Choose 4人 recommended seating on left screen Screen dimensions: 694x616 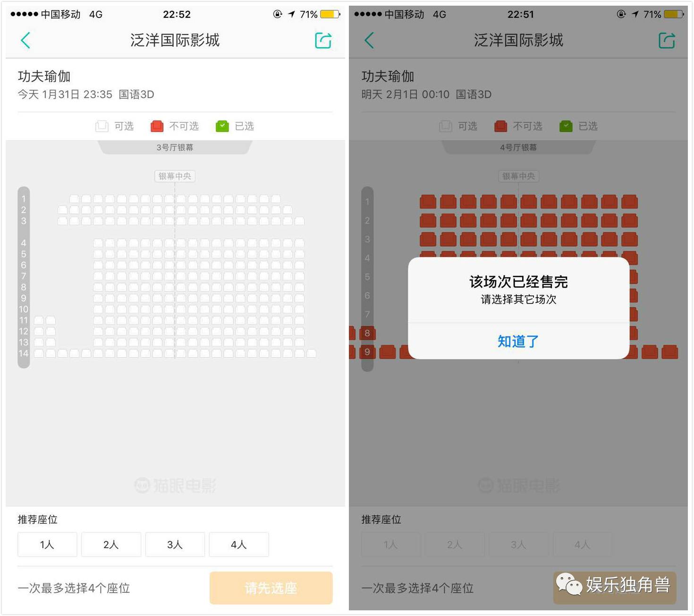pos(239,545)
